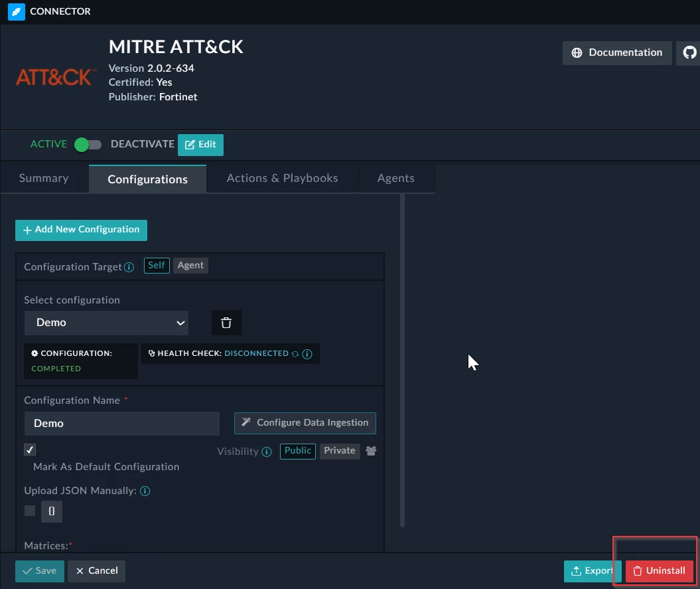Click the Edit button
This screenshot has width=700, height=589.
200,145
